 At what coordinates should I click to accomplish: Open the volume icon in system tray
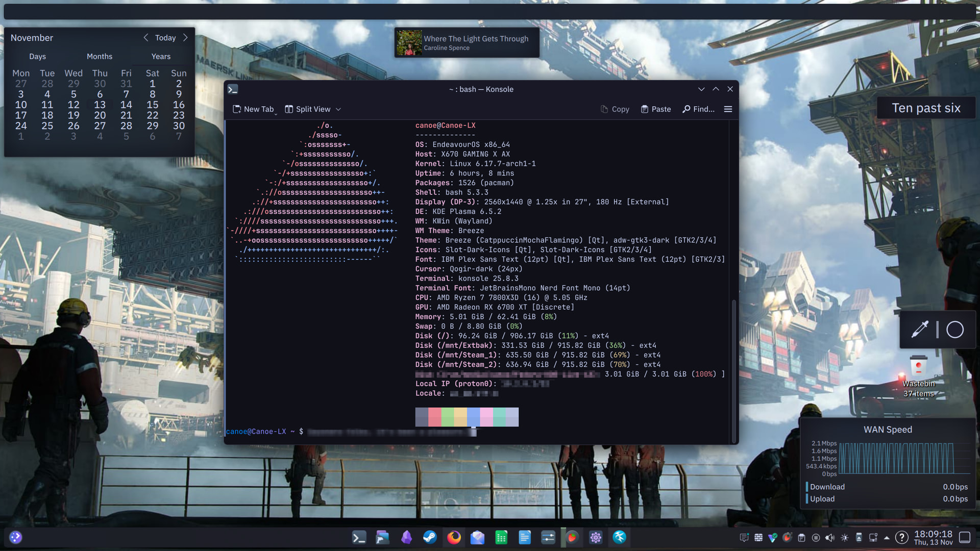click(830, 538)
